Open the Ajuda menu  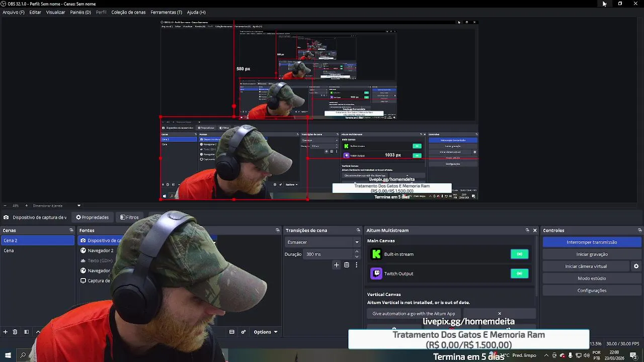click(196, 12)
